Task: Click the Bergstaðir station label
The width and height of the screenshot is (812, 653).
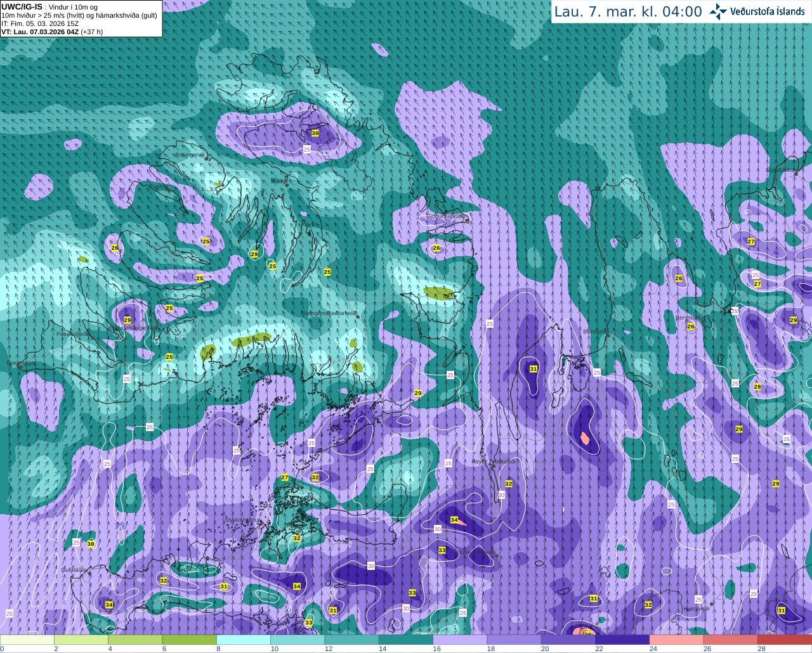Action: [688, 318]
